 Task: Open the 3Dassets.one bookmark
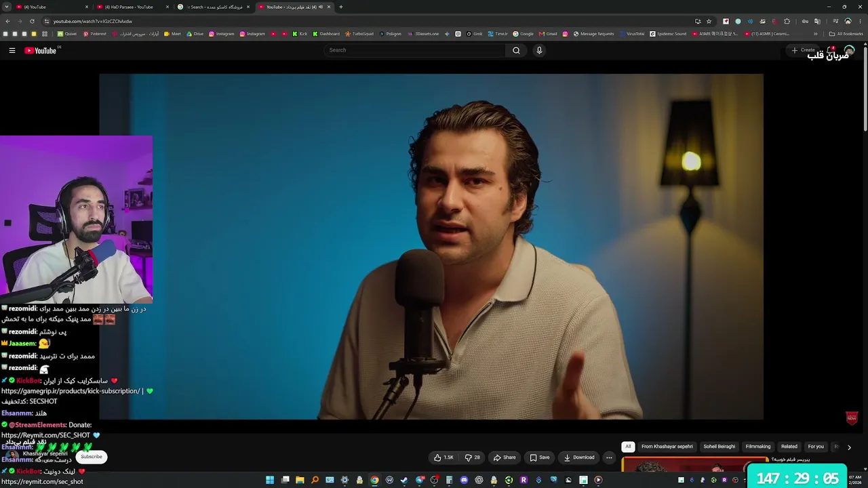pos(422,34)
